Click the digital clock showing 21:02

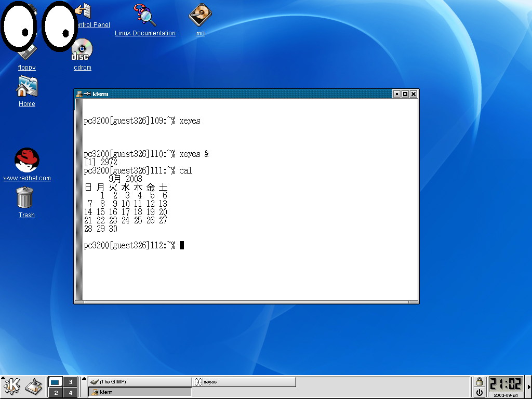(x=506, y=384)
